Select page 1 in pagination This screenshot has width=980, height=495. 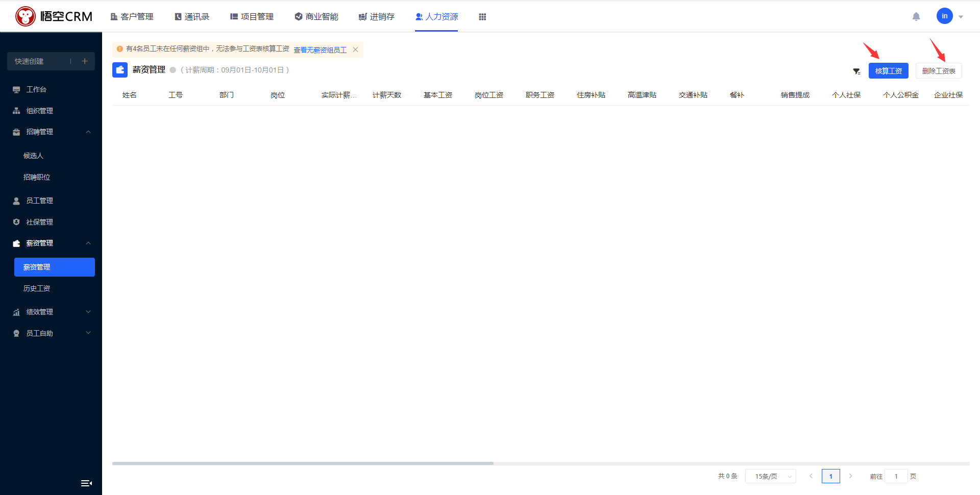831,476
